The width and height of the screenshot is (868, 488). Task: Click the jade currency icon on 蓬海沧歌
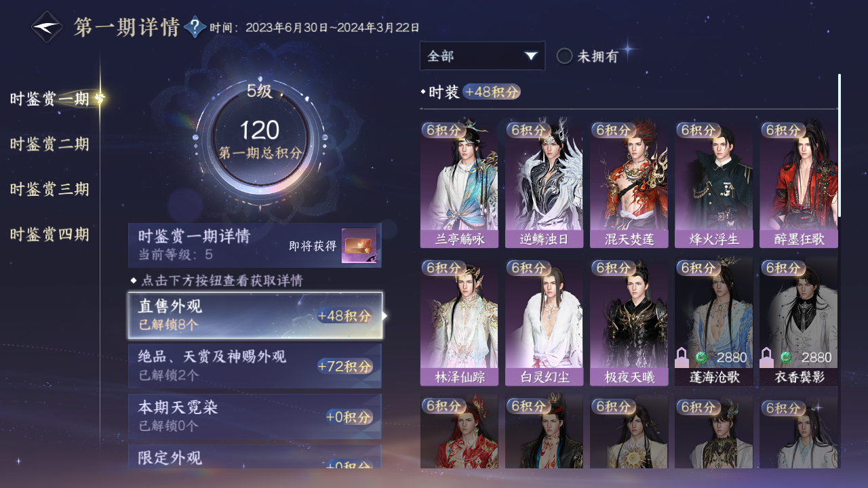[x=701, y=357]
